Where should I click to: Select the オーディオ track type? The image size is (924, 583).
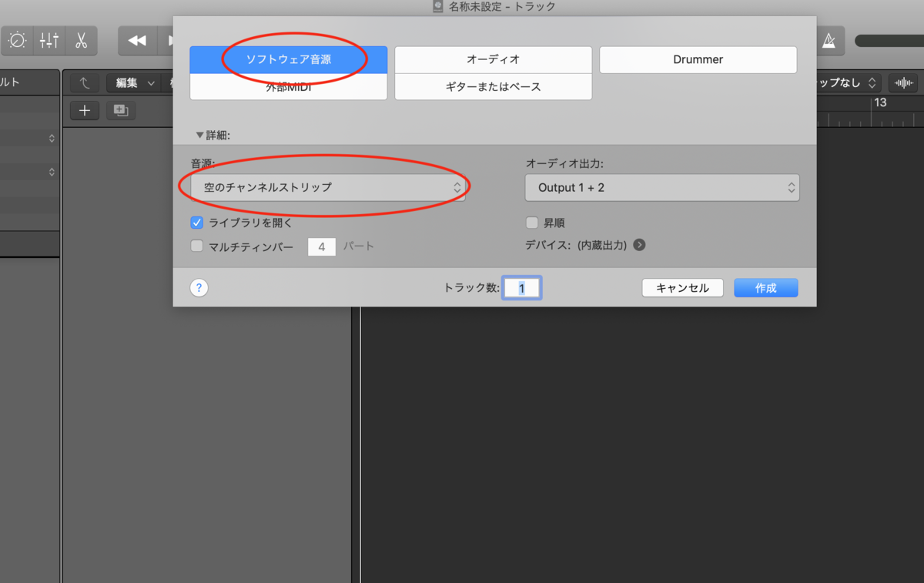494,59
